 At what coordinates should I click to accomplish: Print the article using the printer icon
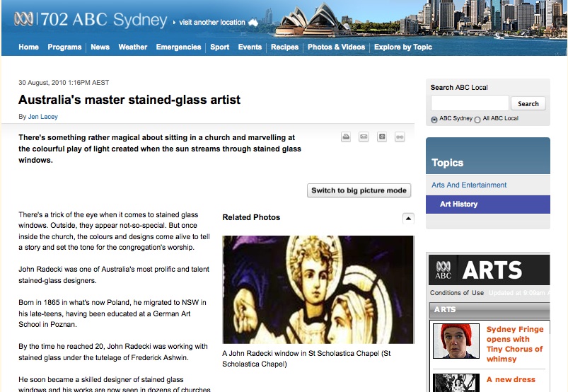pyautogui.click(x=346, y=137)
